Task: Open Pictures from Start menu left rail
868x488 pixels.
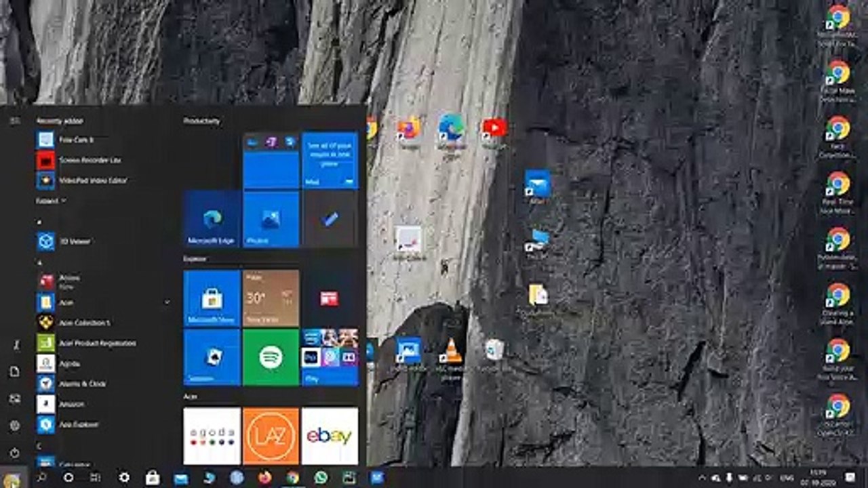Action: (14, 399)
